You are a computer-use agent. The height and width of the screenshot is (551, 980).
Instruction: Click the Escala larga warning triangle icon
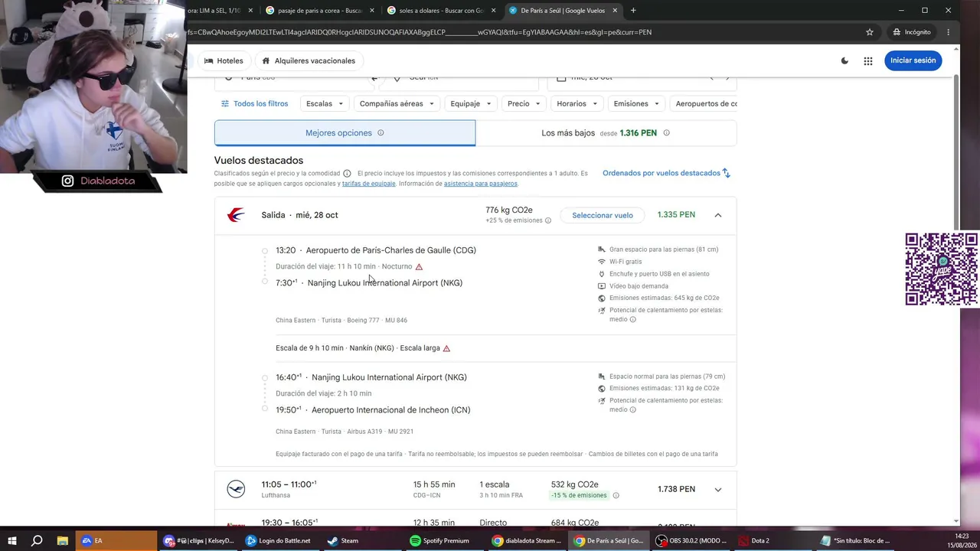click(x=446, y=348)
